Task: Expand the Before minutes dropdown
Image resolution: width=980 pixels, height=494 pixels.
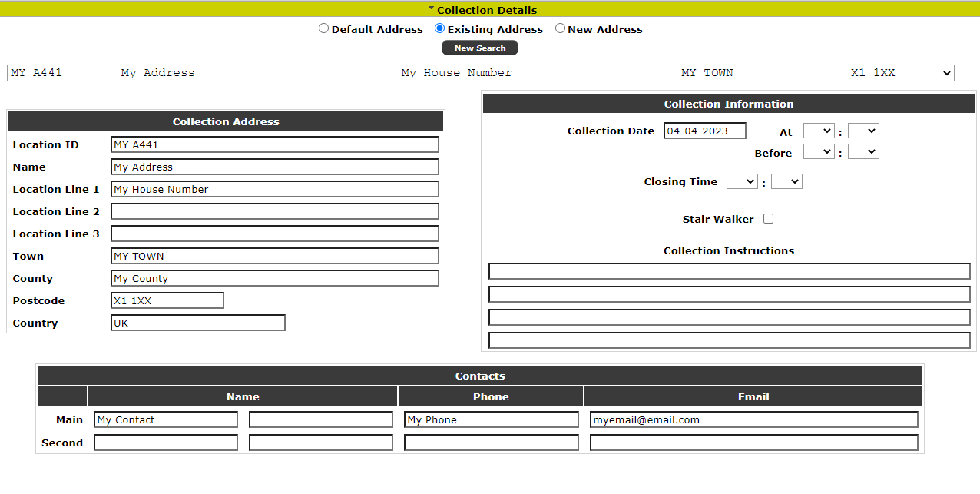Action: [x=863, y=152]
